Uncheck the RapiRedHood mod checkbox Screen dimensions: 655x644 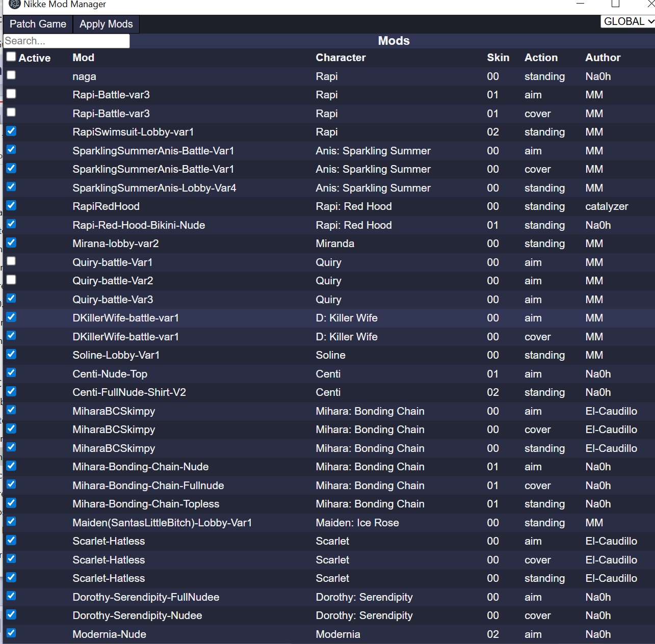[11, 205]
